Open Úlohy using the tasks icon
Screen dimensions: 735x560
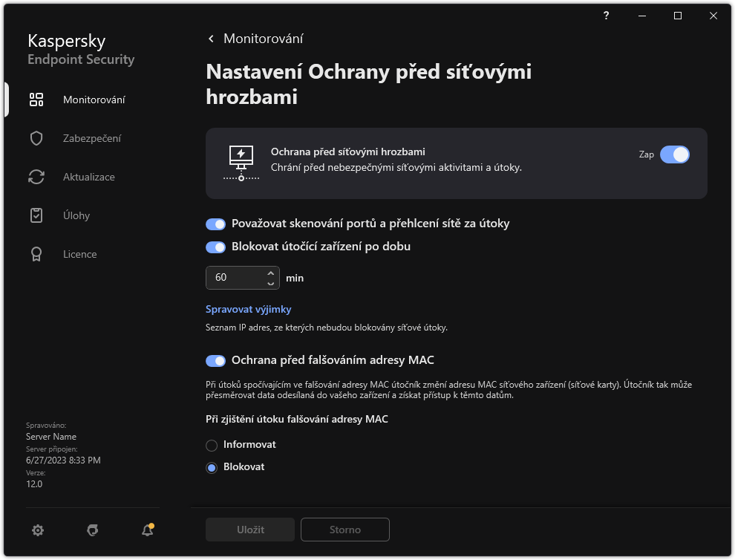(x=36, y=215)
